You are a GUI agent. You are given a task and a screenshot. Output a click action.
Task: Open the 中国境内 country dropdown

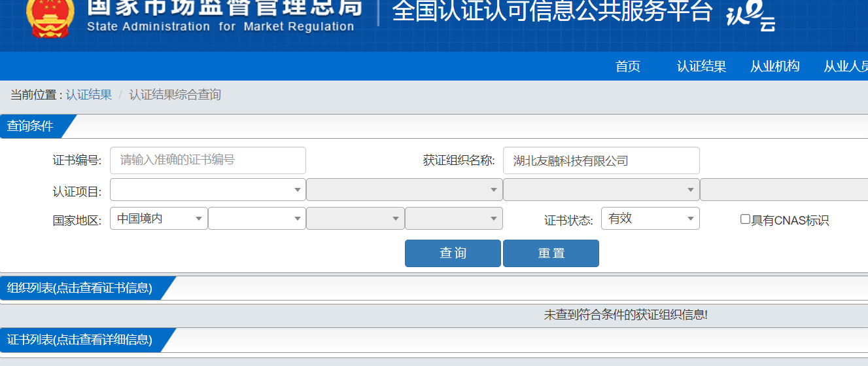pyautogui.click(x=159, y=219)
